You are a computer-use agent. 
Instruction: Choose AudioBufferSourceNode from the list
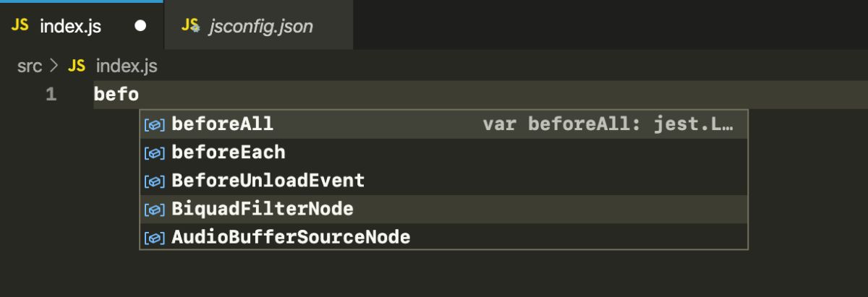coord(290,237)
